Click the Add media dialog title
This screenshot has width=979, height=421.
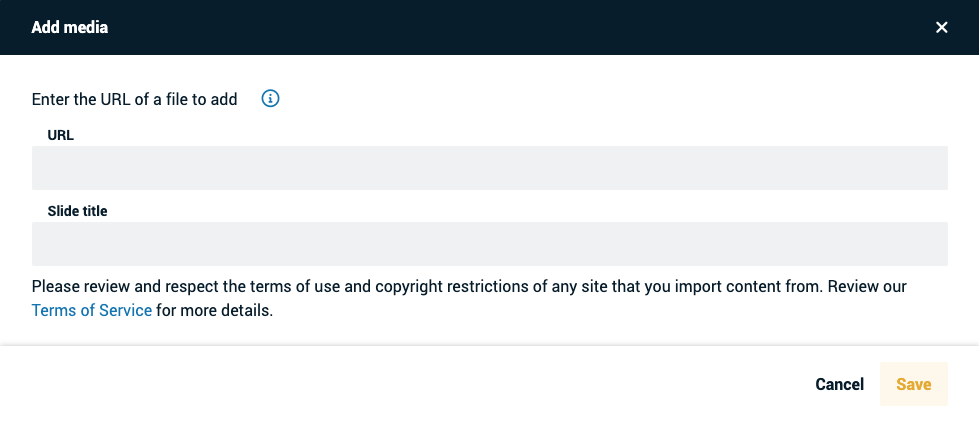click(x=69, y=27)
